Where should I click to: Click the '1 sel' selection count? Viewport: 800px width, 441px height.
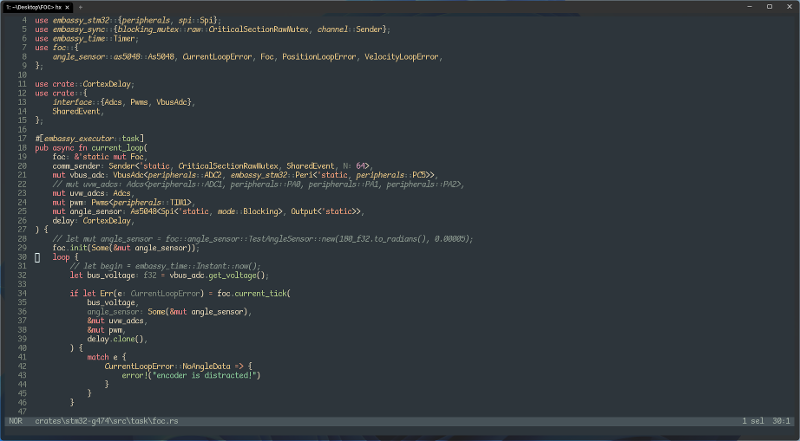[753, 421]
